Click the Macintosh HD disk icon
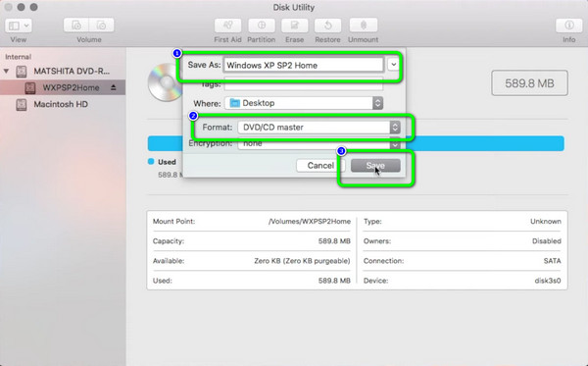Viewport: 588px width, 366px height. [x=22, y=105]
